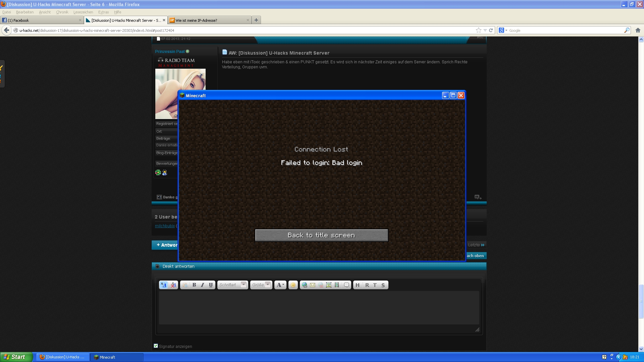Open milchbubix user profile link

click(165, 226)
